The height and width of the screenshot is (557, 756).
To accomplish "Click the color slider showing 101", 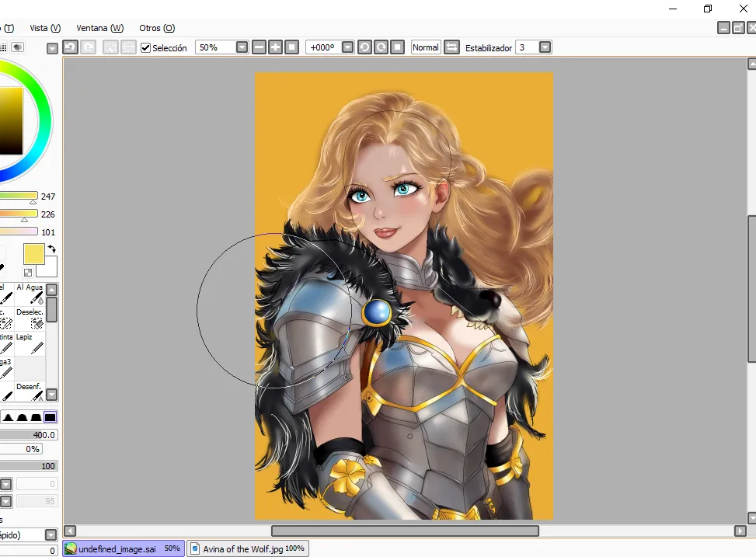I will (19, 232).
